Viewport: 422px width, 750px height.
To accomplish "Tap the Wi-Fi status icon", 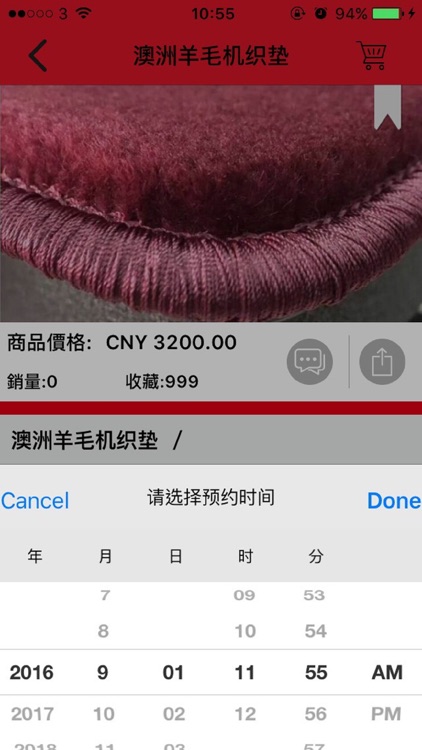I will [x=84, y=13].
